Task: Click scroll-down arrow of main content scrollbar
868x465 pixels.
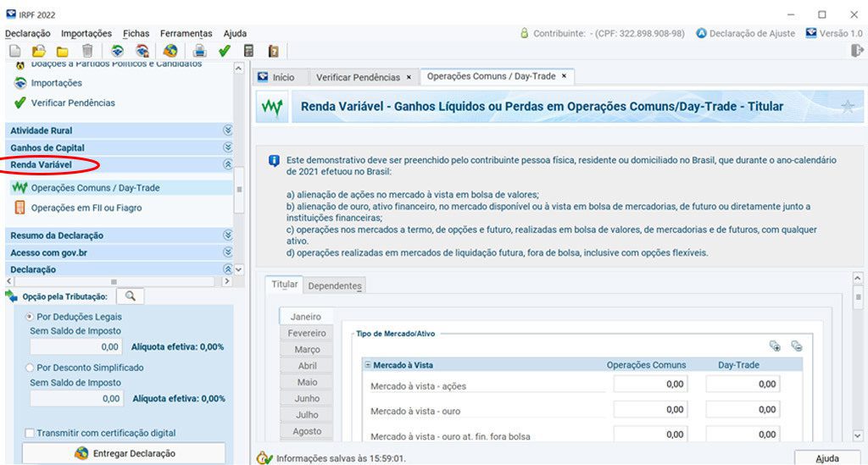Action: pyautogui.click(x=858, y=435)
